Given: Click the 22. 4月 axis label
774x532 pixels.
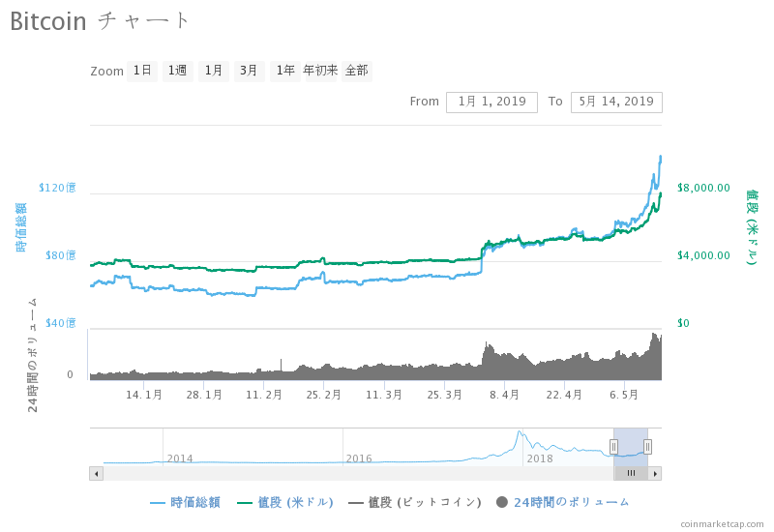Looking at the screenshot, I should [x=564, y=395].
